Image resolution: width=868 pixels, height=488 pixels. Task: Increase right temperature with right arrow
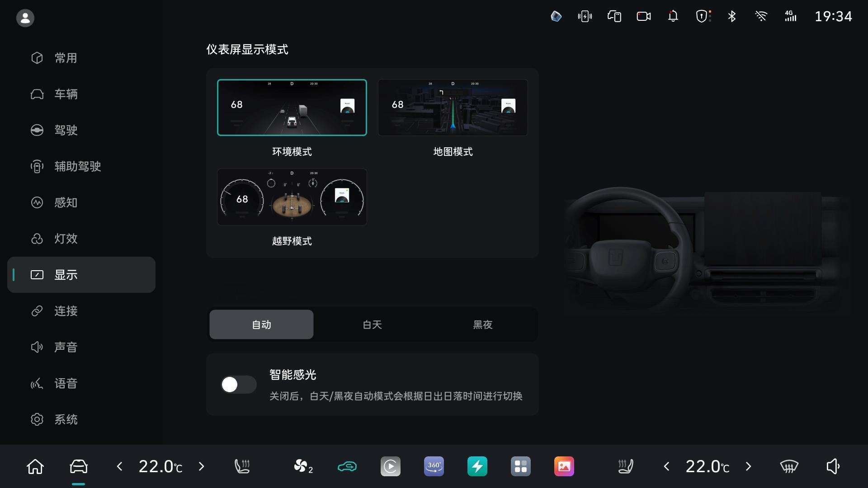click(748, 466)
